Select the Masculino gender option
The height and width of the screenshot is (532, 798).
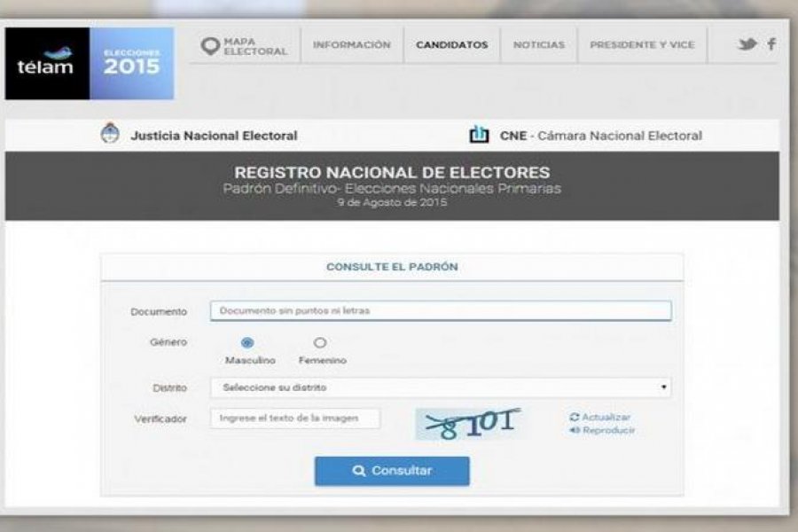pos(247,342)
